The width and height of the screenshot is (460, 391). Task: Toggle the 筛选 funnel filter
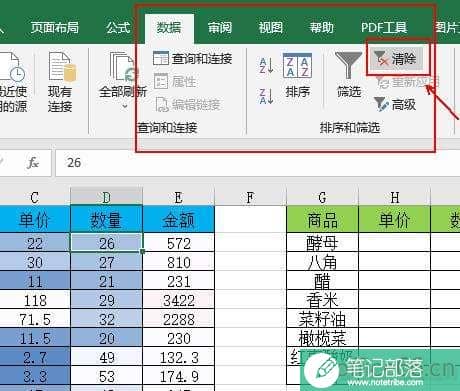349,75
